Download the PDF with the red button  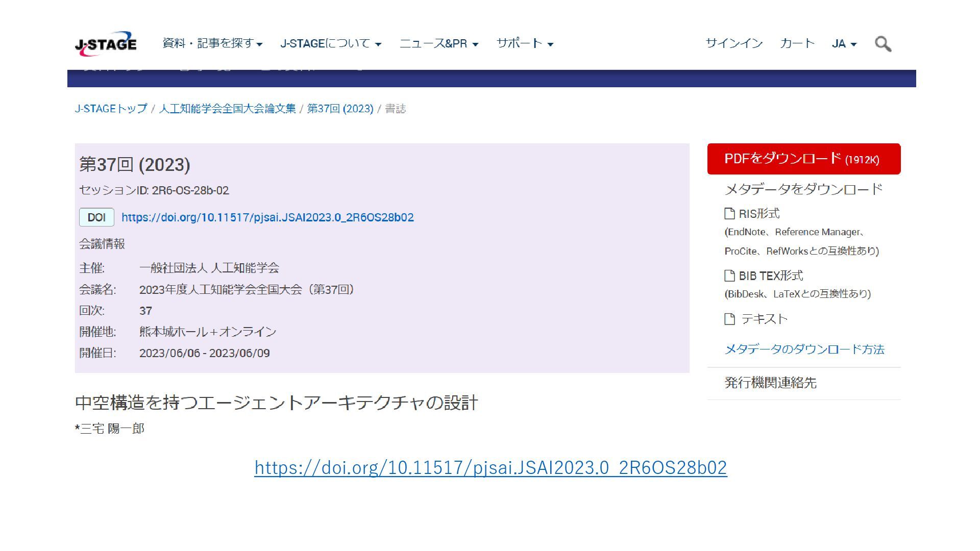[803, 159]
